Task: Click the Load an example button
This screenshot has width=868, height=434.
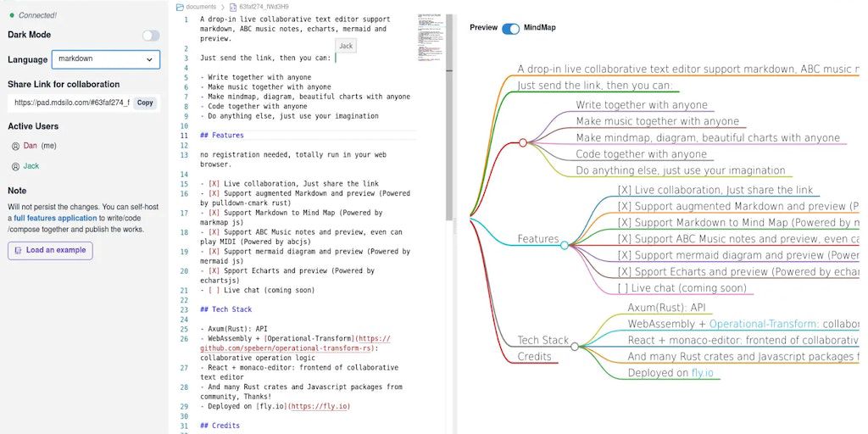Action: (50, 250)
